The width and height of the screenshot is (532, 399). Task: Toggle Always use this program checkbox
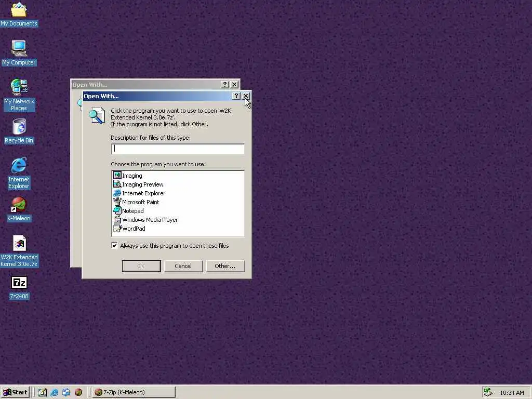(x=114, y=245)
